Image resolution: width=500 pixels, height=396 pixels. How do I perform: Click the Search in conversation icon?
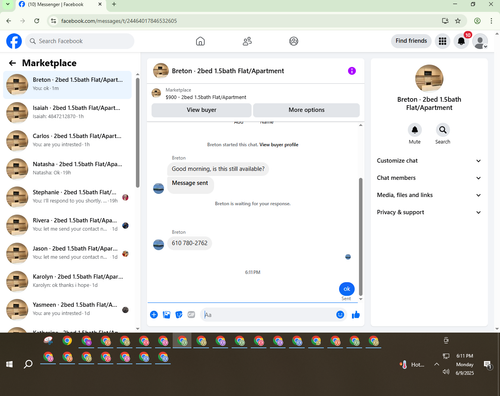443,130
